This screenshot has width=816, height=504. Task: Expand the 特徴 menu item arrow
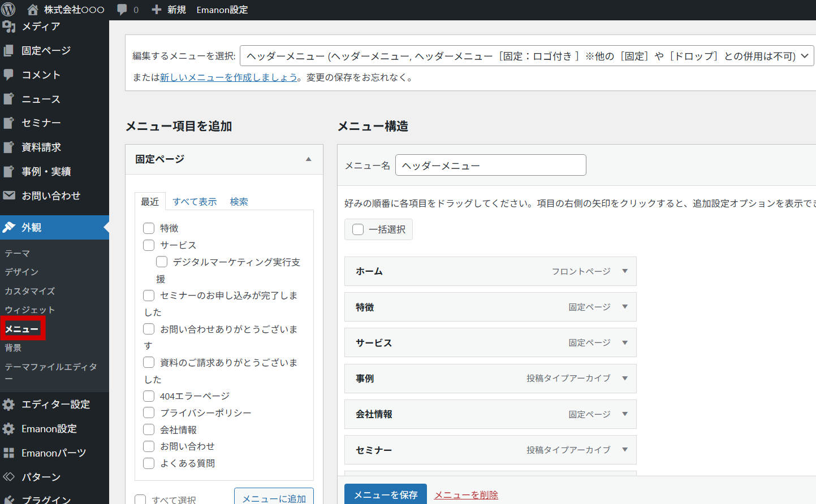(625, 307)
